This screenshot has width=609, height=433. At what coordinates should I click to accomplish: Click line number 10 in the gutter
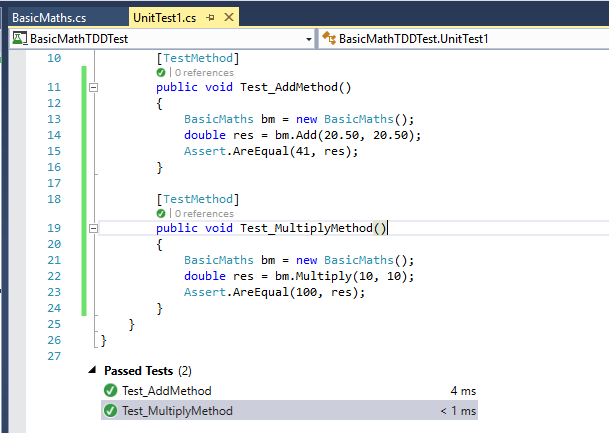54,58
